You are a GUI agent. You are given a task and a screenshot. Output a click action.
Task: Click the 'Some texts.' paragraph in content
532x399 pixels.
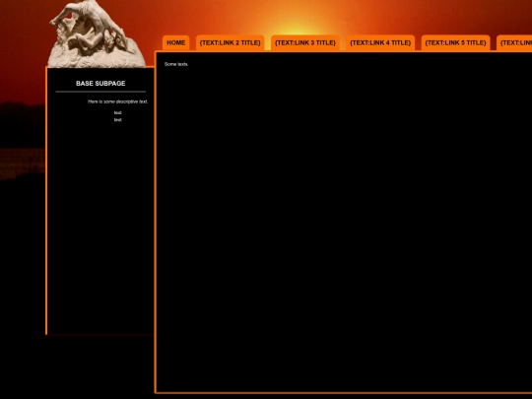click(x=176, y=64)
